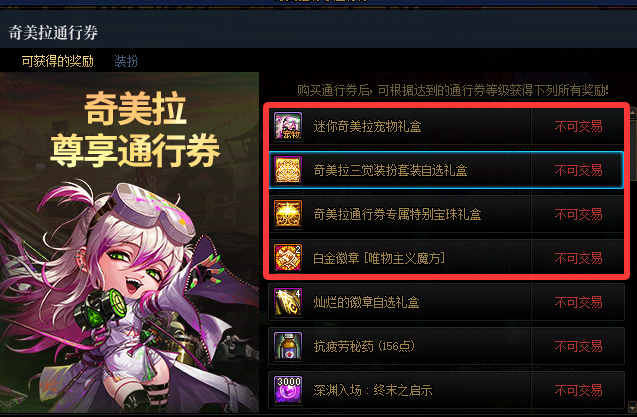Viewport: 637px width, 417px height.
Task: Select the 深渊入场：终末之启示 row text
Action: coord(373,390)
